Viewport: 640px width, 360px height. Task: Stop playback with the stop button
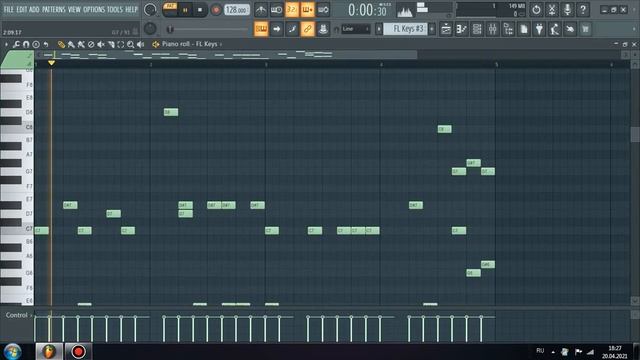tap(200, 10)
